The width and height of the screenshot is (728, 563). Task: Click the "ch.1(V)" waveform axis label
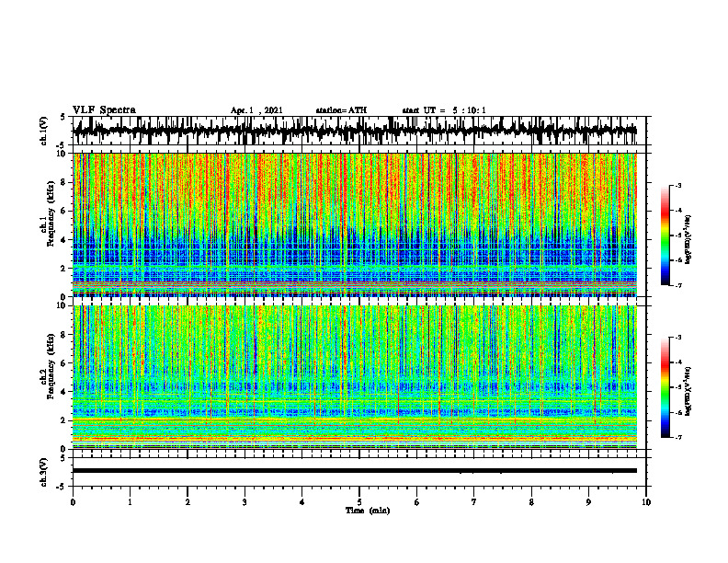[44, 131]
